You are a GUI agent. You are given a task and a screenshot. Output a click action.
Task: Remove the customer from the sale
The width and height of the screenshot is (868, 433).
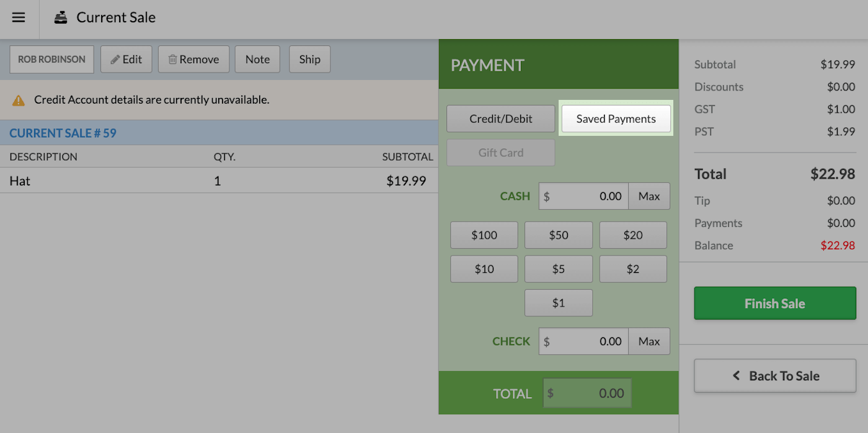click(193, 60)
